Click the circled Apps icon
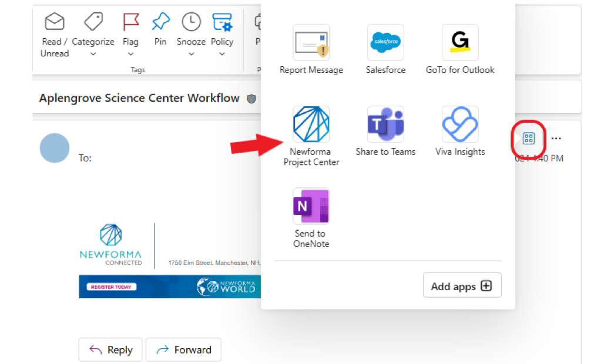The width and height of the screenshot is (611, 364). pos(528,139)
